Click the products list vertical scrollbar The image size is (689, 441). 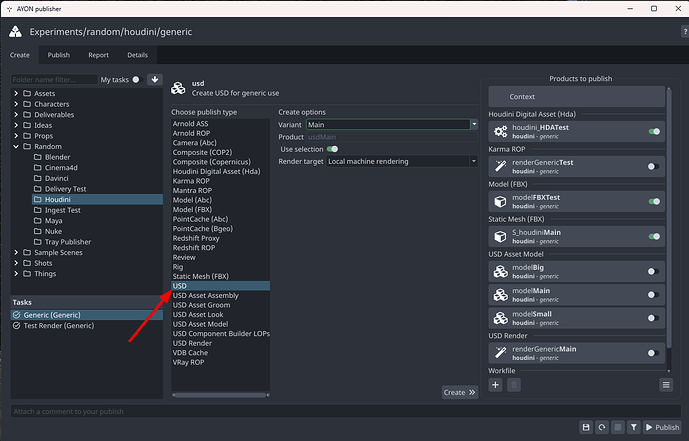[669, 217]
